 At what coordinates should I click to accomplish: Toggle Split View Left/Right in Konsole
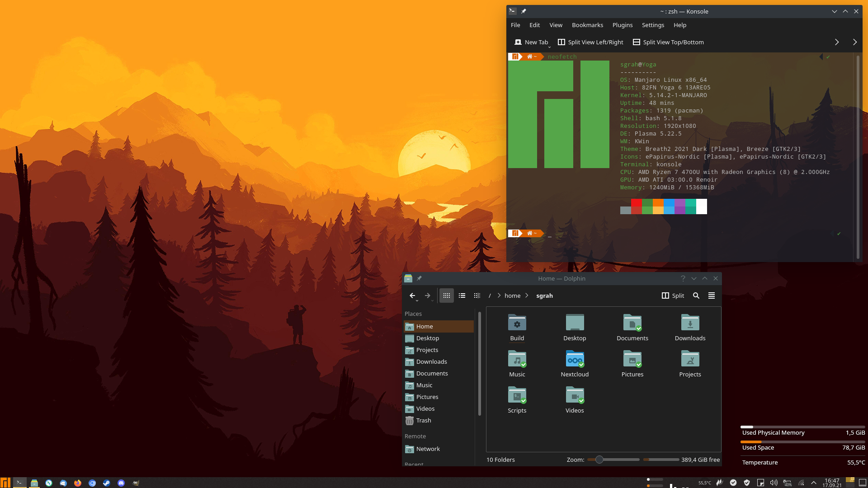point(590,42)
